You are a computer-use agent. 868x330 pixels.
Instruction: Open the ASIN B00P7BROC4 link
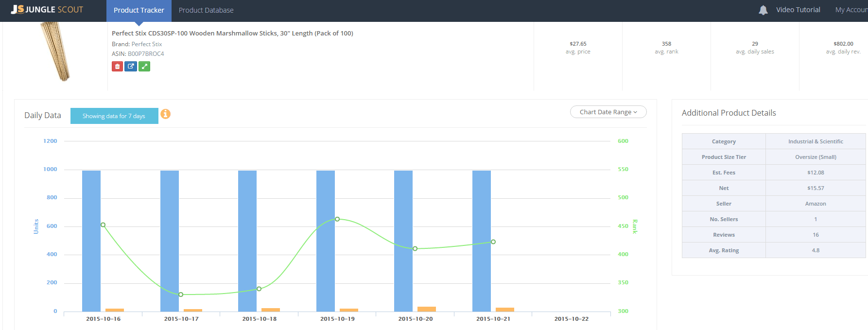(146, 54)
